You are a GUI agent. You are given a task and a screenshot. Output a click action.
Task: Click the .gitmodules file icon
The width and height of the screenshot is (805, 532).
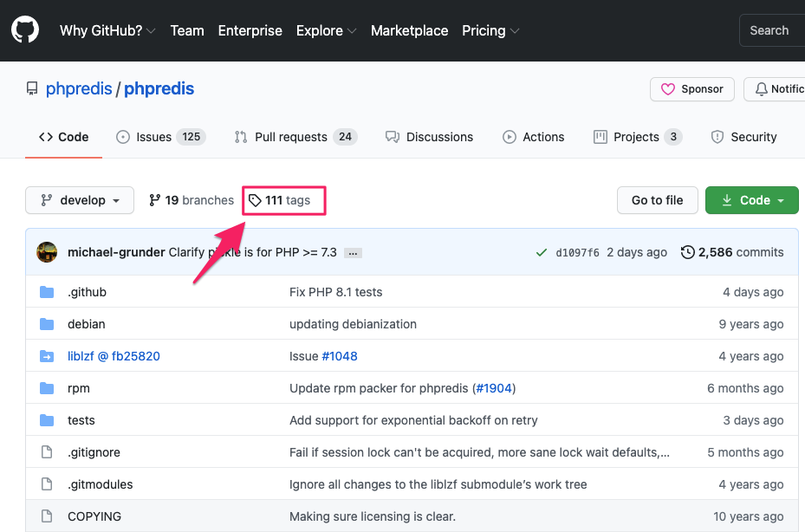tap(47, 484)
